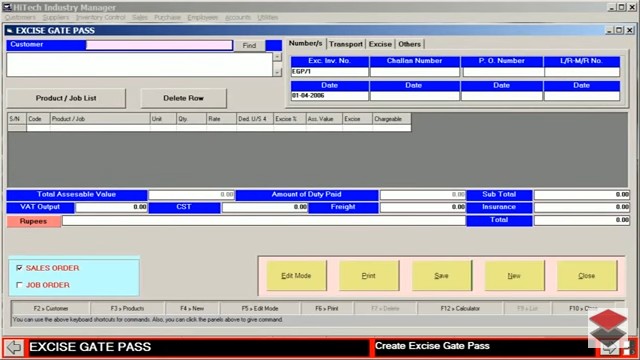
Task: Click the Exc. Inv. No. field EGP/1
Action: pos(329,72)
